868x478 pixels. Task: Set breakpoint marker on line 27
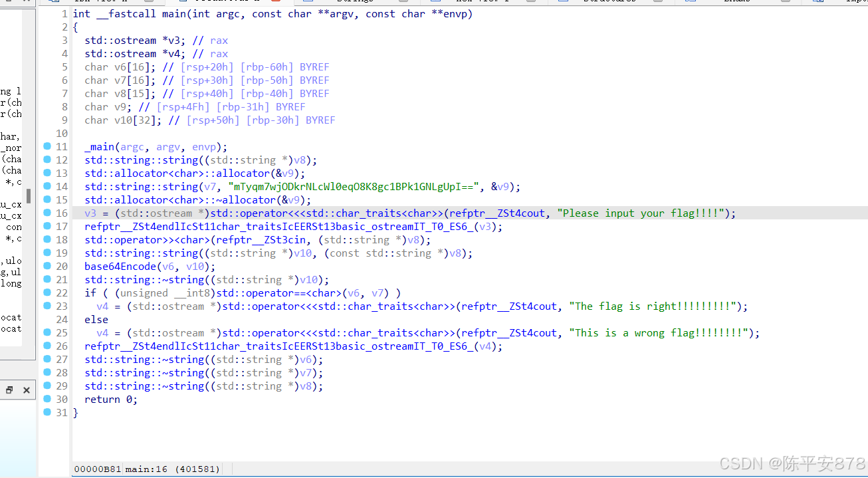click(x=47, y=359)
